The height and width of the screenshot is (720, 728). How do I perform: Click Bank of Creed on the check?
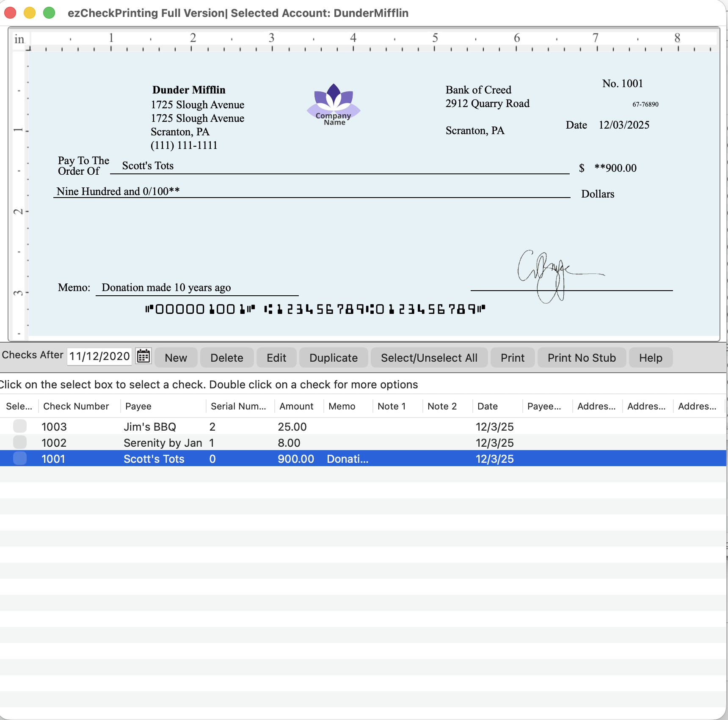tap(478, 90)
